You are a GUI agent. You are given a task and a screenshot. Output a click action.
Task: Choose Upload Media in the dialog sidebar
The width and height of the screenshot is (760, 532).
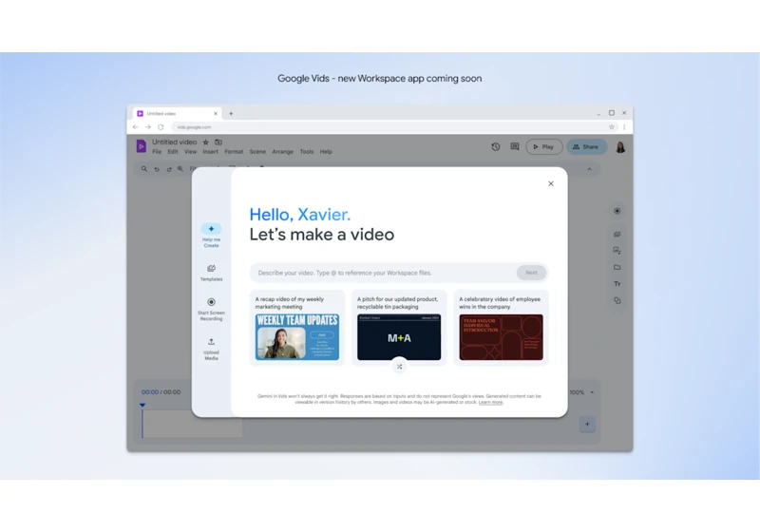211,349
